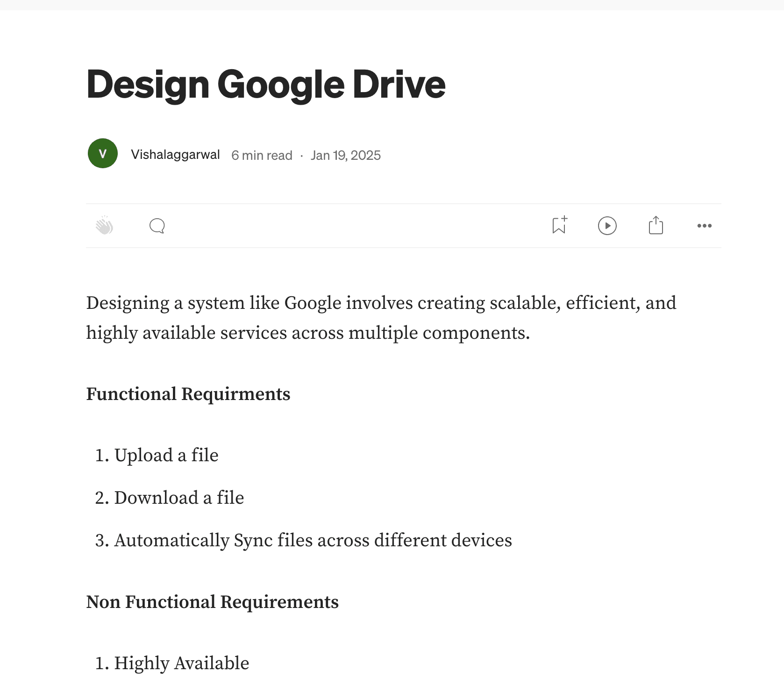
Task: Click the 'Highly Available' list item
Action: click(182, 663)
